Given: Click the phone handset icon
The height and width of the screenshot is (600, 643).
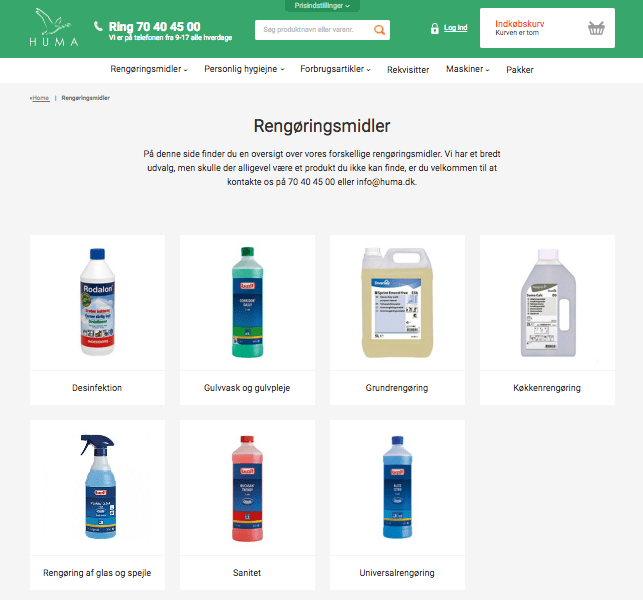Looking at the screenshot, I should (98, 26).
